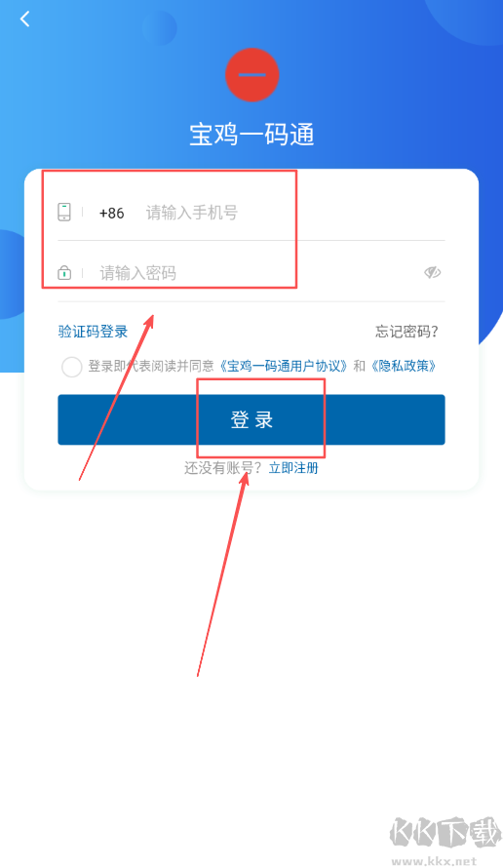Screen dimensions: 503x868
Task: Click the lock icon beside password field
Action: (64, 273)
